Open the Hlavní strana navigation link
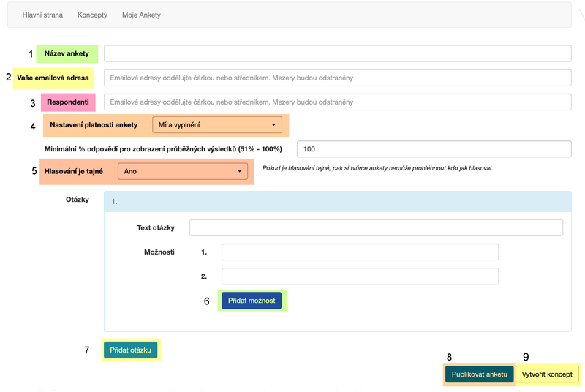The height and width of the screenshot is (392, 585). click(42, 15)
